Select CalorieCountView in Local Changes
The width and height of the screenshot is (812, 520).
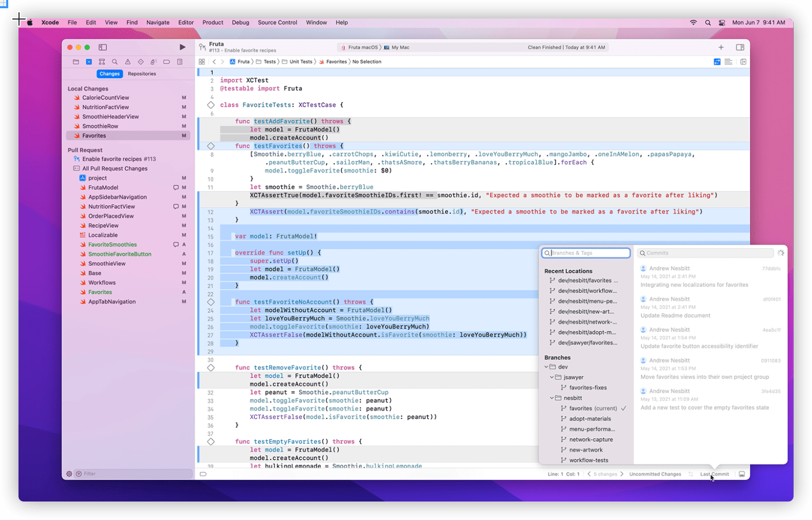tap(105, 98)
